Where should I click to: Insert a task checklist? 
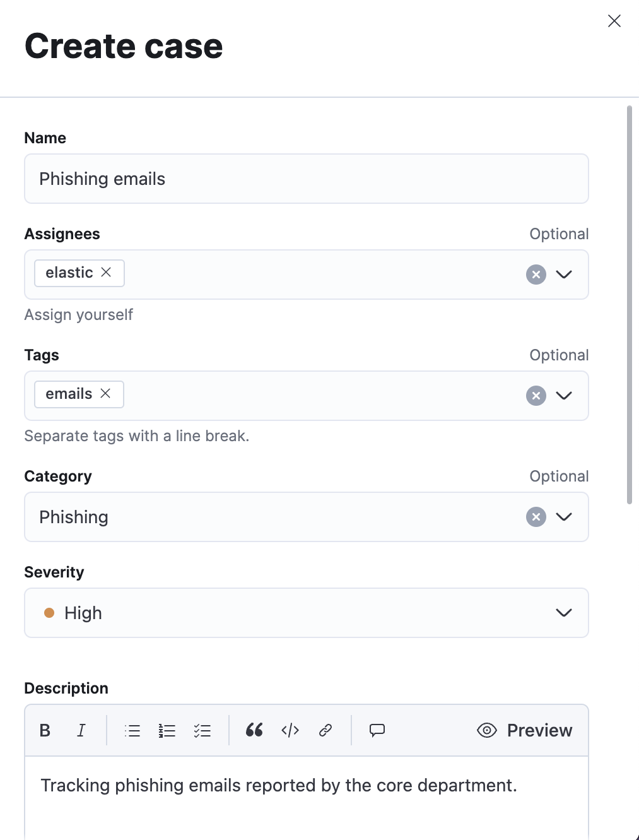tap(202, 730)
